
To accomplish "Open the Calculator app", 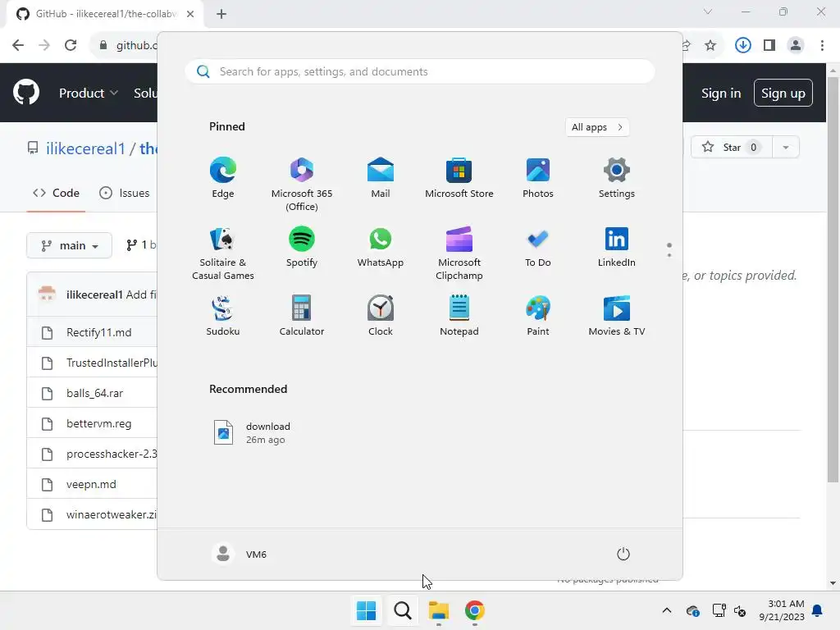I will tap(302, 316).
